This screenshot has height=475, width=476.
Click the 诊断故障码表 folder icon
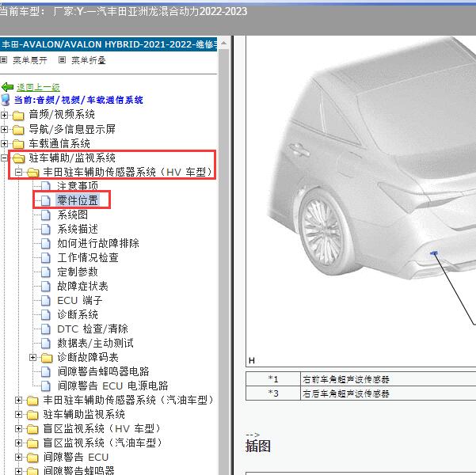[x=47, y=358]
